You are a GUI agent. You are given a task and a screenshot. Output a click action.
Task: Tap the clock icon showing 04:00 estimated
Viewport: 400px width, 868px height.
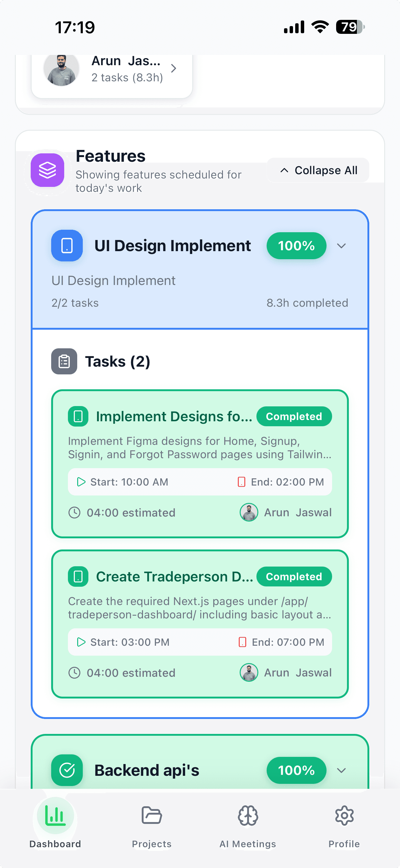[75, 513]
